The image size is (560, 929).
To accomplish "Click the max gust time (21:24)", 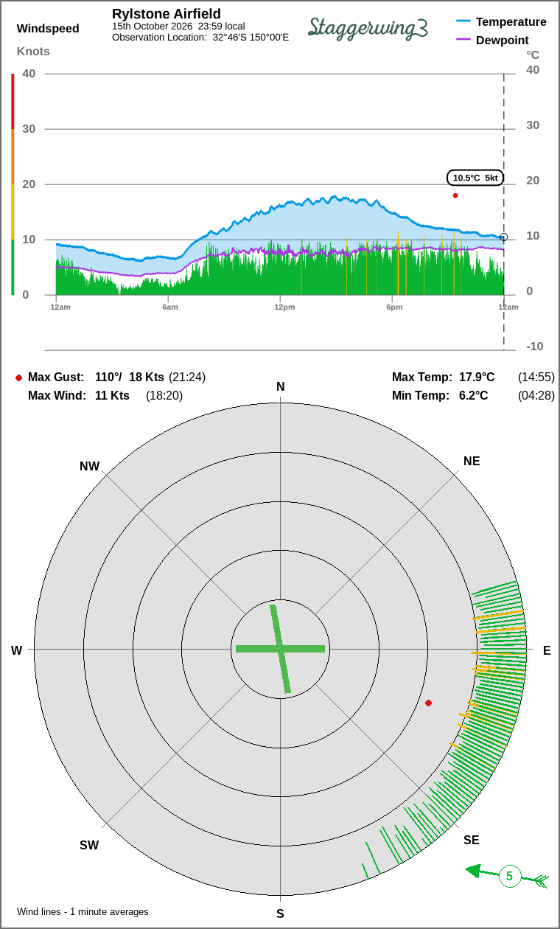I will tap(187, 377).
